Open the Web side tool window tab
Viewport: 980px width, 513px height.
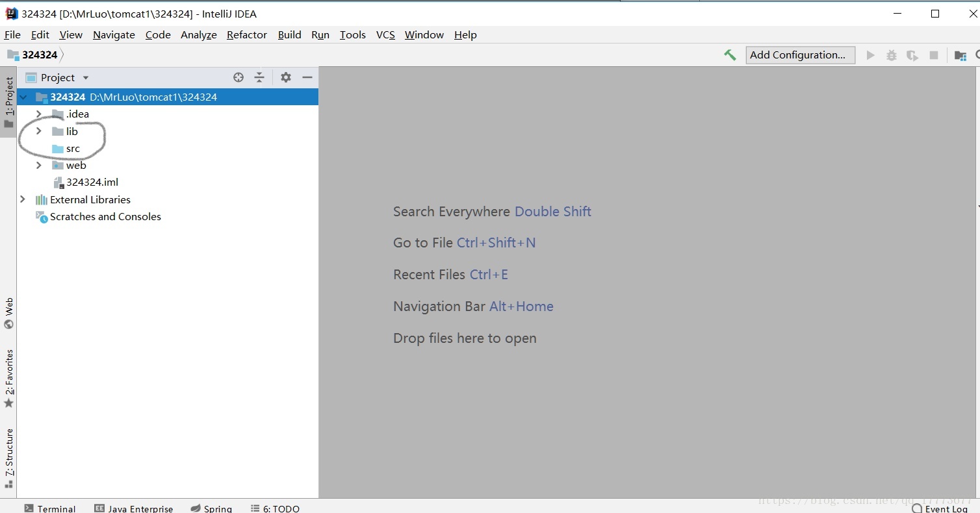click(8, 314)
